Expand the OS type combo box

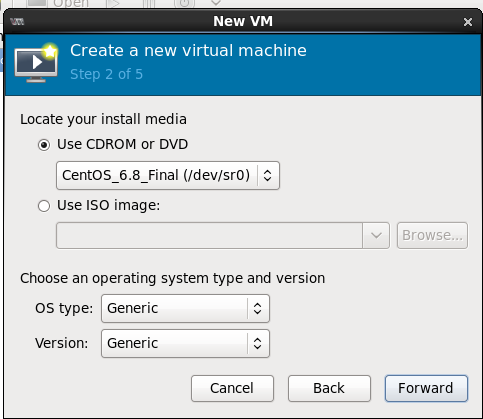(x=185, y=308)
